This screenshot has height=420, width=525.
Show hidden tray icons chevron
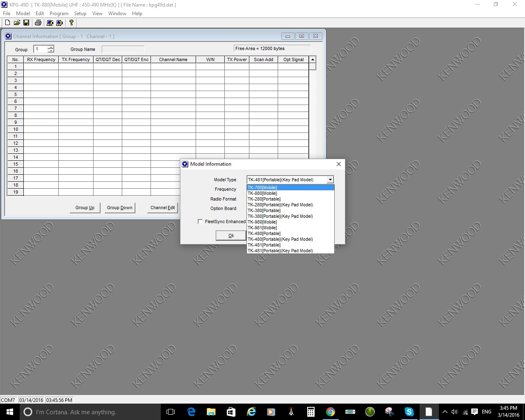[x=445, y=412]
